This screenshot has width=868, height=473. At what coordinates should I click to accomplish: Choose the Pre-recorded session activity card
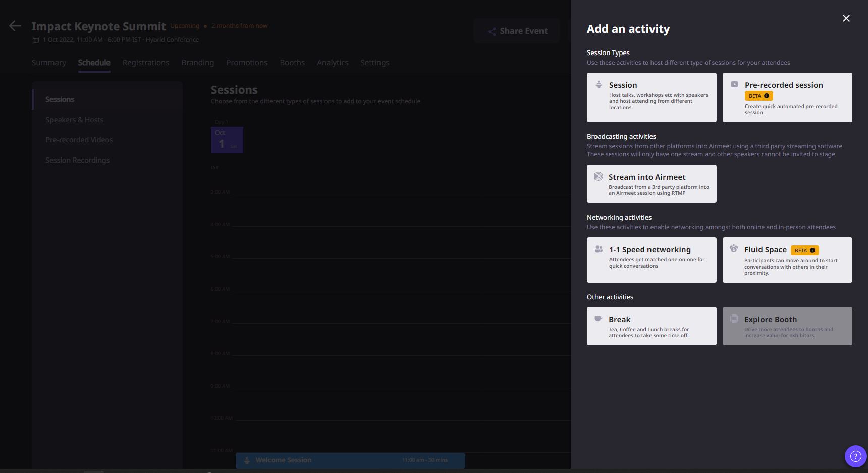[787, 97]
